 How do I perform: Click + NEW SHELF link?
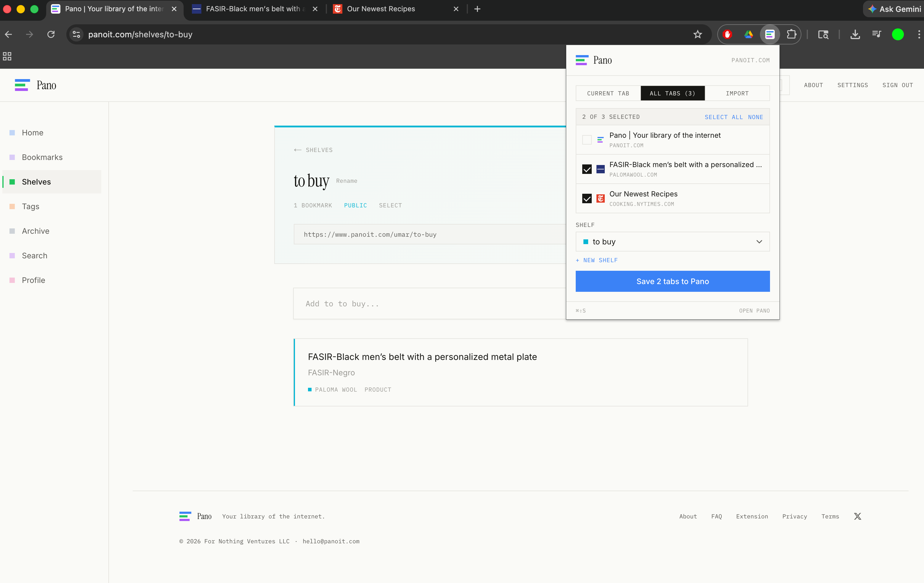[x=597, y=260]
